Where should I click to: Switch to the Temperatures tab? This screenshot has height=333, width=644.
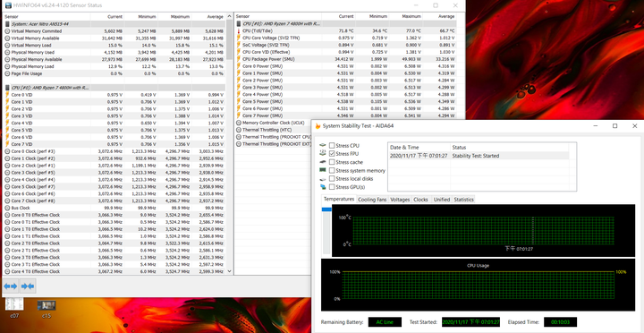(x=339, y=199)
